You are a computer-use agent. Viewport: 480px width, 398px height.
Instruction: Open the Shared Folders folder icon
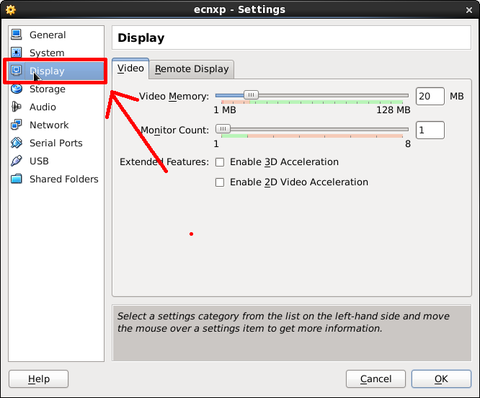tap(16, 179)
